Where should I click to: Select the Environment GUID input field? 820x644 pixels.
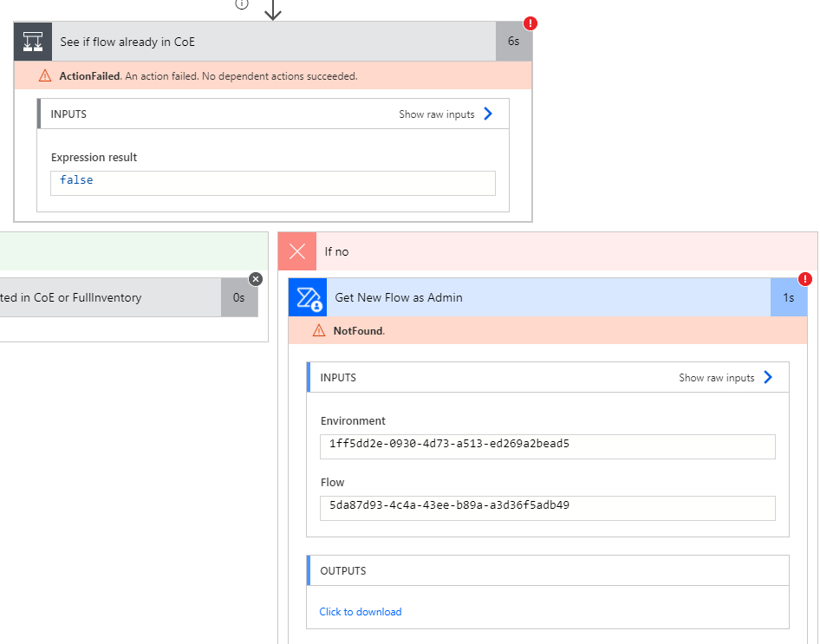point(547,446)
